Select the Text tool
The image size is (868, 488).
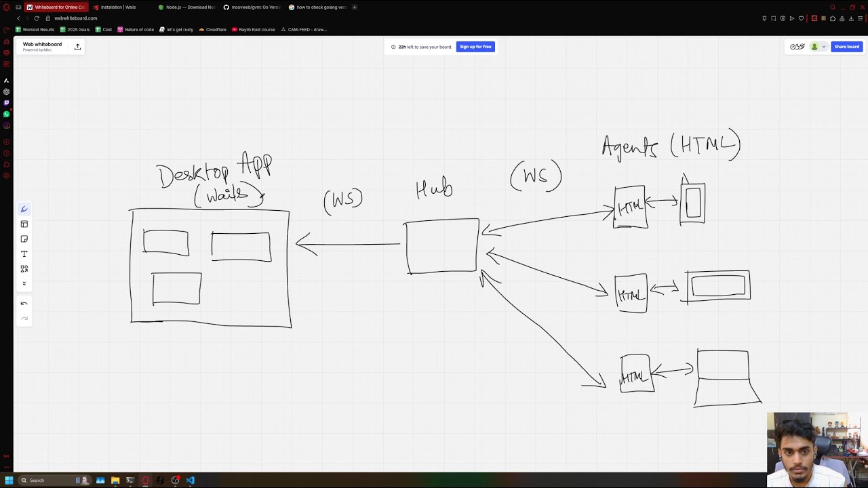24,253
